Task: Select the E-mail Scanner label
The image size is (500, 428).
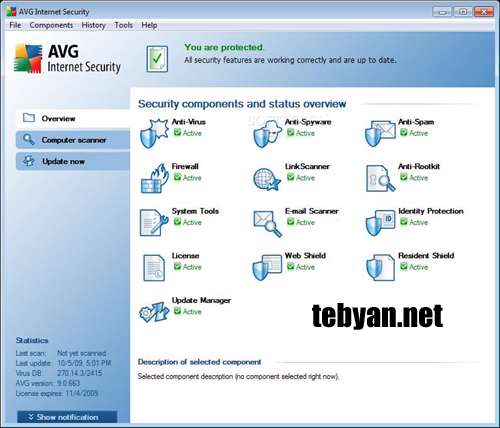Action: click(311, 211)
